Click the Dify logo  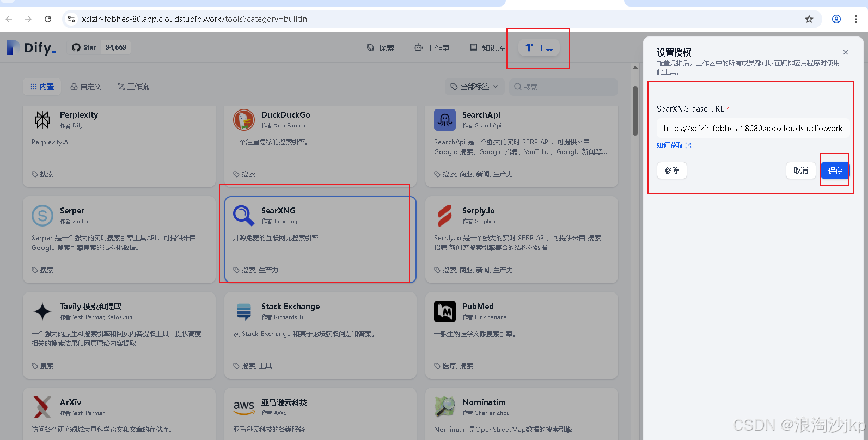31,47
